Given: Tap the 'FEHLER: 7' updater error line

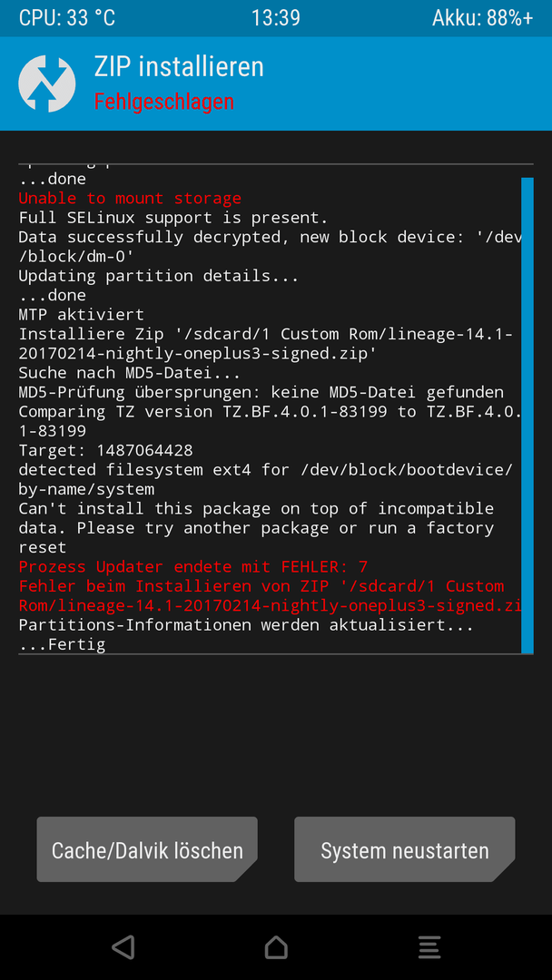Looking at the screenshot, I should (193, 567).
